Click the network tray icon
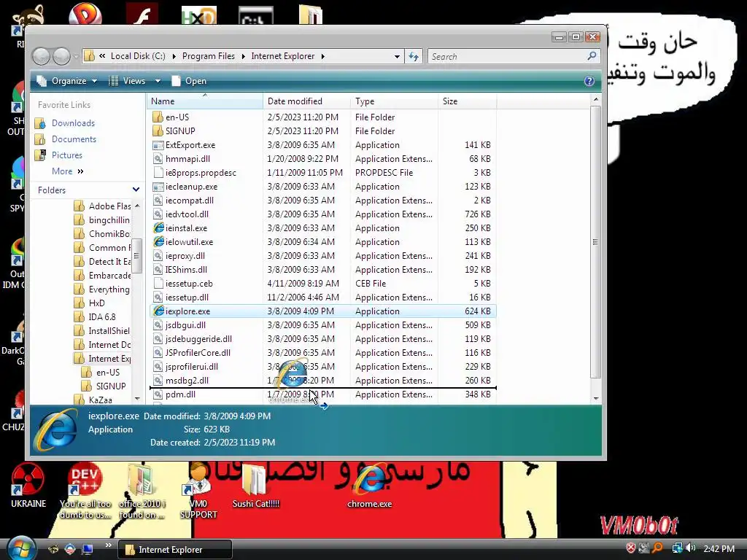The height and width of the screenshot is (560, 747). pyautogui.click(x=677, y=548)
